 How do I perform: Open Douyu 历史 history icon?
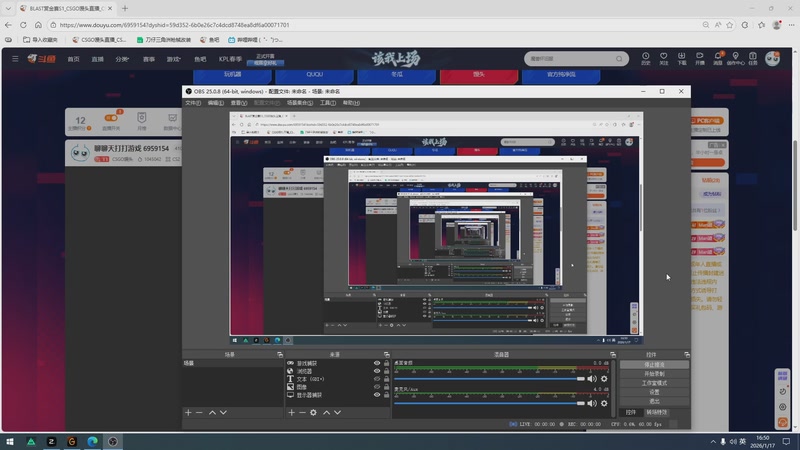coord(645,58)
